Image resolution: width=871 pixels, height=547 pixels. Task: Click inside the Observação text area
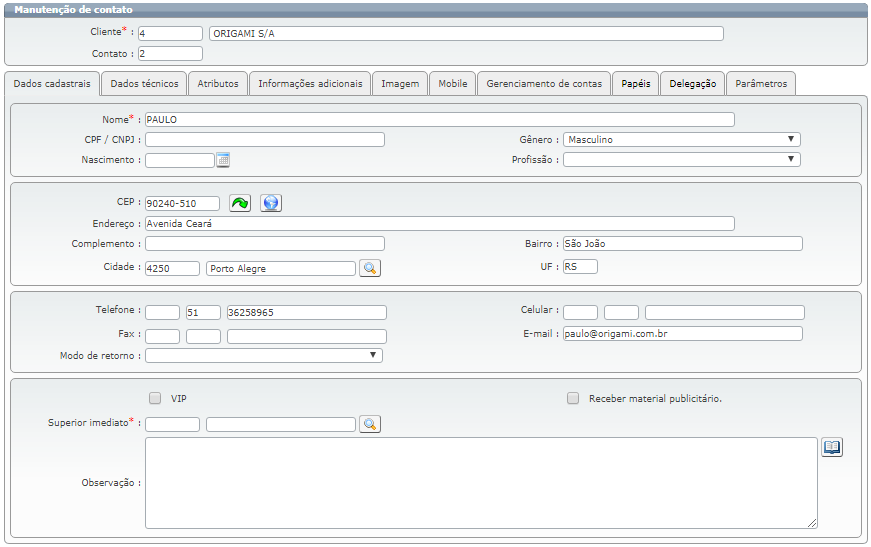pyautogui.click(x=480, y=482)
